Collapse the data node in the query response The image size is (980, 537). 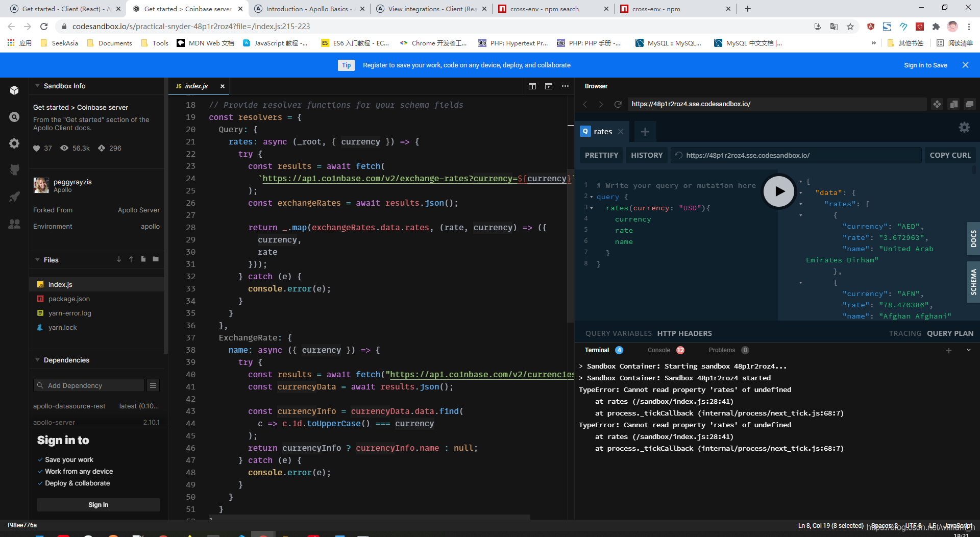pyautogui.click(x=800, y=192)
